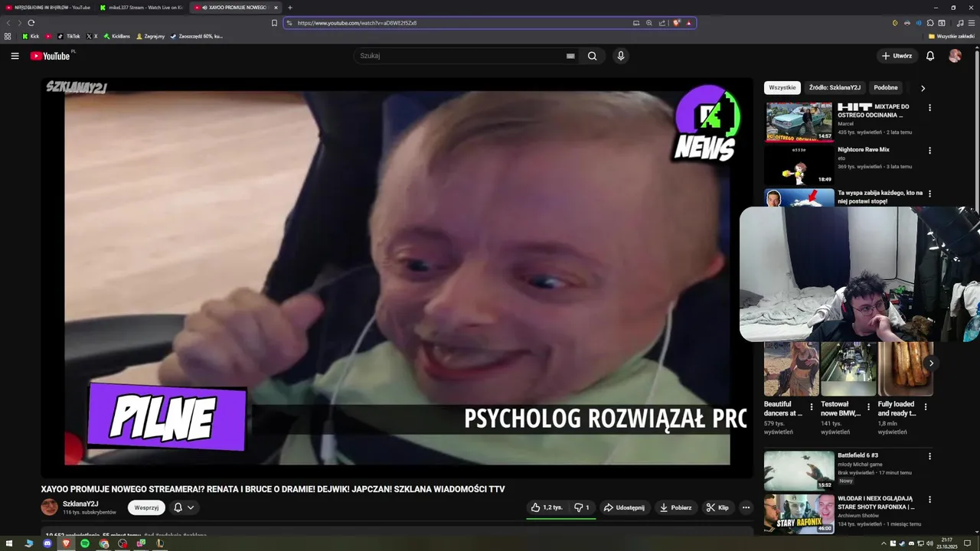
Task: Click the Wesprzyj support button
Action: coord(146,507)
